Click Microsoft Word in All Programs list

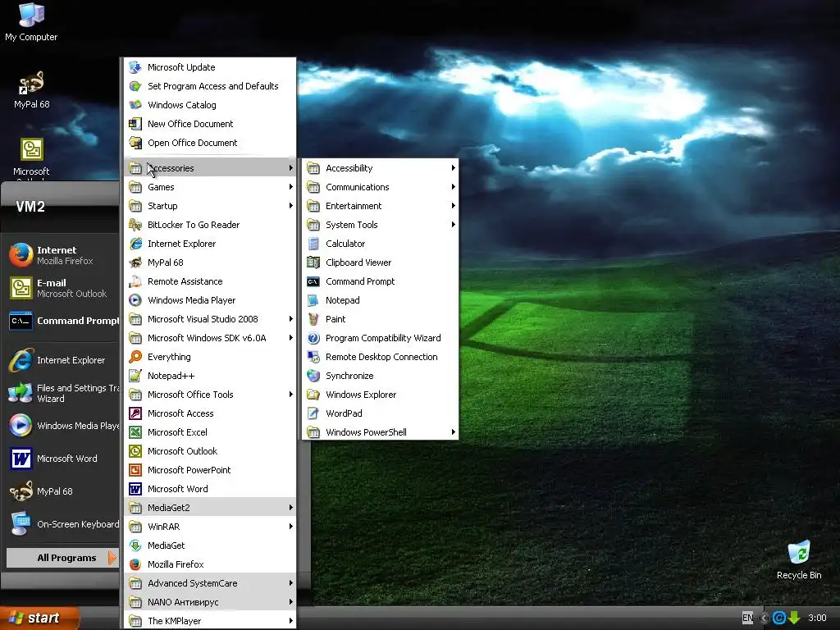(x=210, y=489)
